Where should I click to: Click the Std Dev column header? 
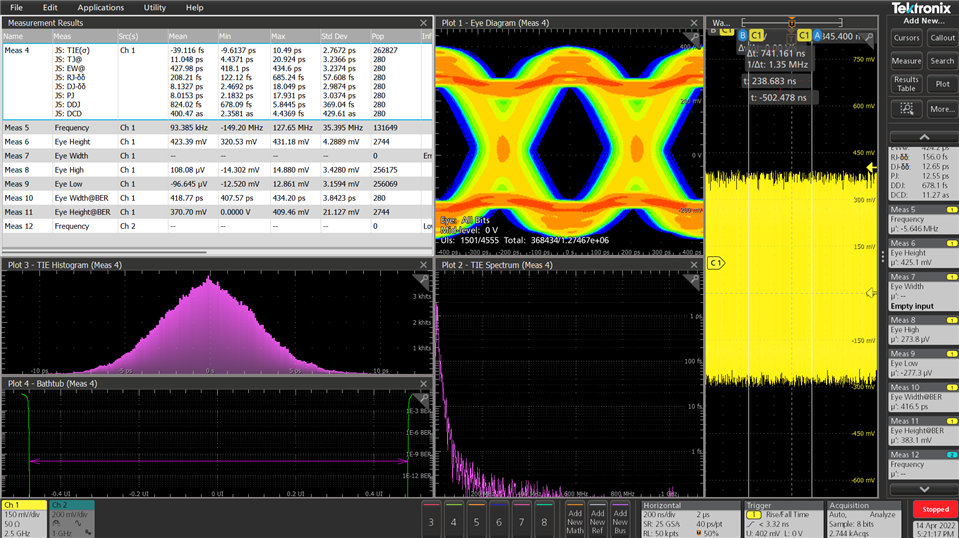(344, 36)
